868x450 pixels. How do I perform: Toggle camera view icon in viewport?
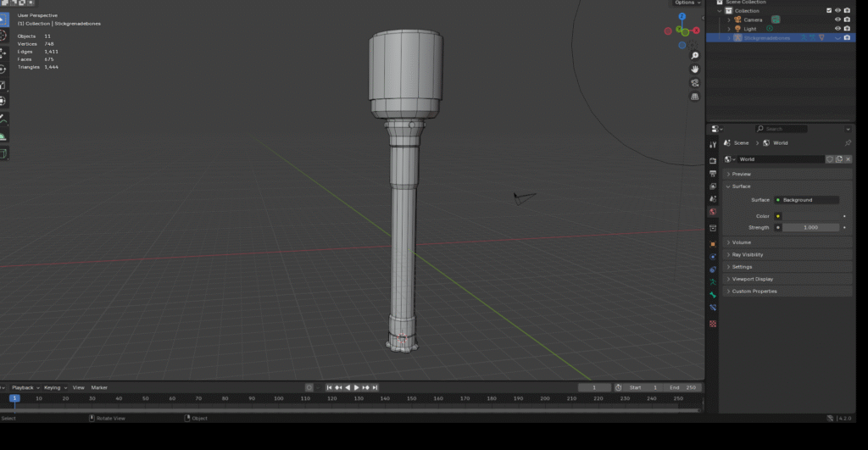694,83
